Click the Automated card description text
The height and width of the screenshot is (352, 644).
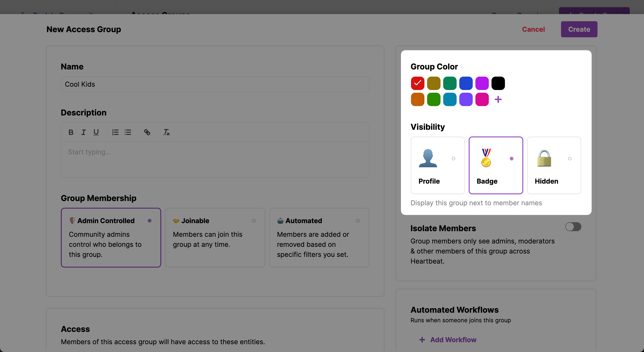[313, 244]
